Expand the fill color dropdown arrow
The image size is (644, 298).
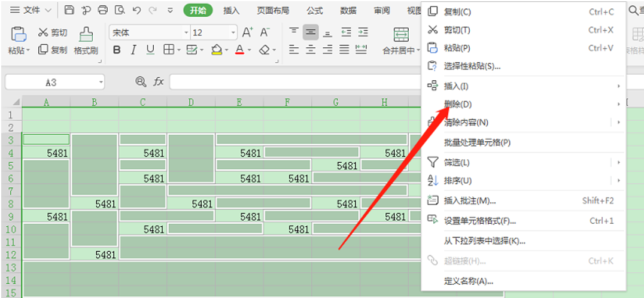click(x=226, y=50)
